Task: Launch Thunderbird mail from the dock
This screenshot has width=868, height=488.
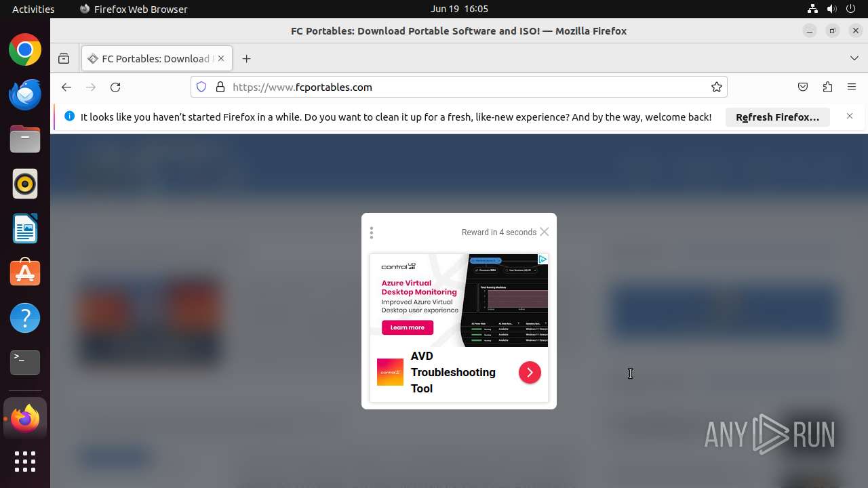Action: [x=25, y=95]
